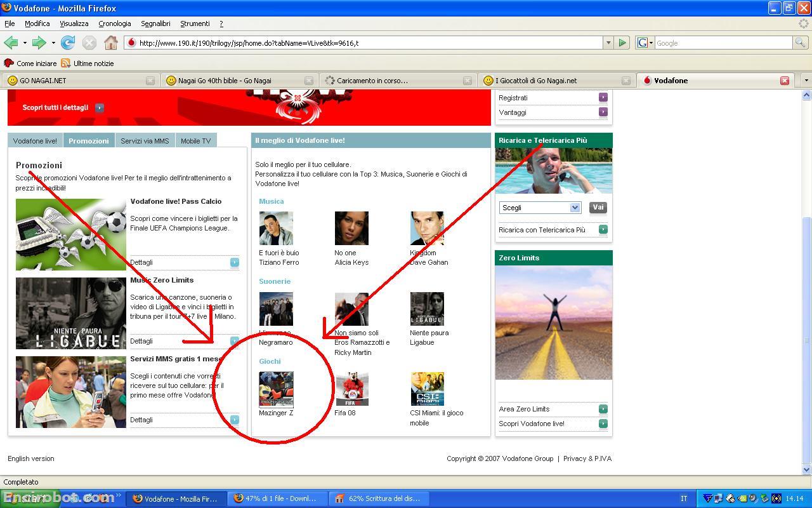Open the Ultime notizie feed bookmark

point(88,63)
